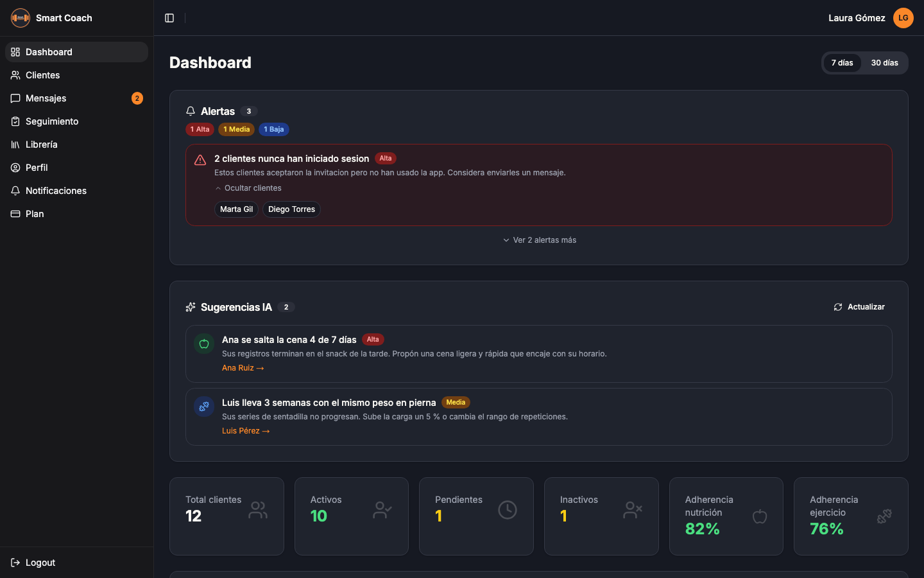This screenshot has width=924, height=578.
Task: Click the Inactivos user-x icon
Action: [633, 510]
